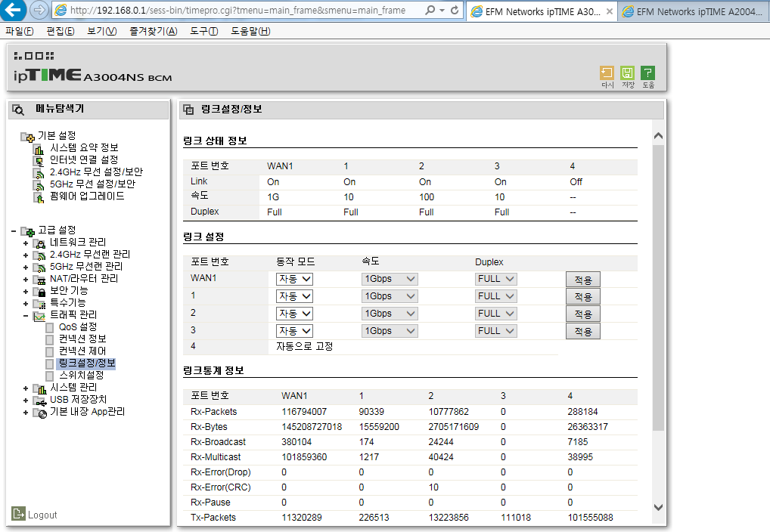
Task: Click the 기본 내장 App관리 icon
Action: pos(40,413)
